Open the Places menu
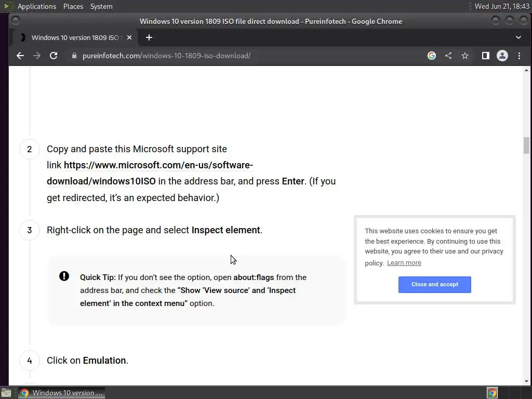 (x=73, y=6)
